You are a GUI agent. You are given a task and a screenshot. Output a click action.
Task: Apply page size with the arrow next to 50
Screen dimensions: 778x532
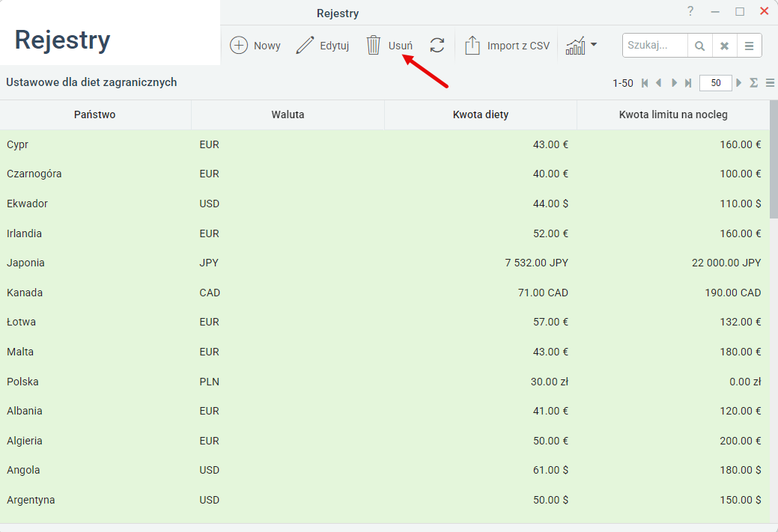pyautogui.click(x=739, y=83)
